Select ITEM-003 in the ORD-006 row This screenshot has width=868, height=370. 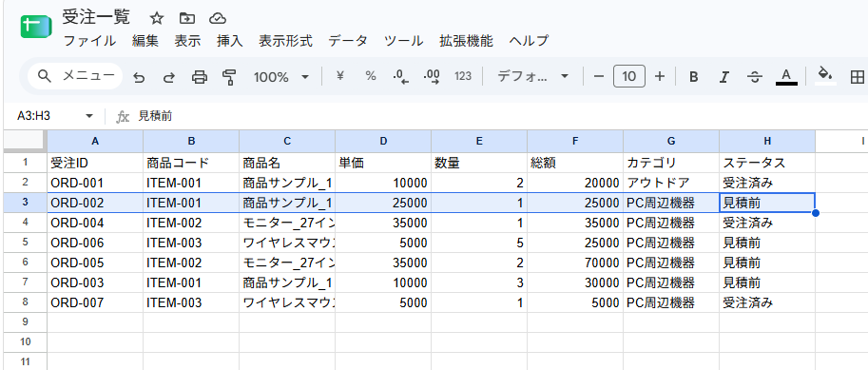point(191,243)
